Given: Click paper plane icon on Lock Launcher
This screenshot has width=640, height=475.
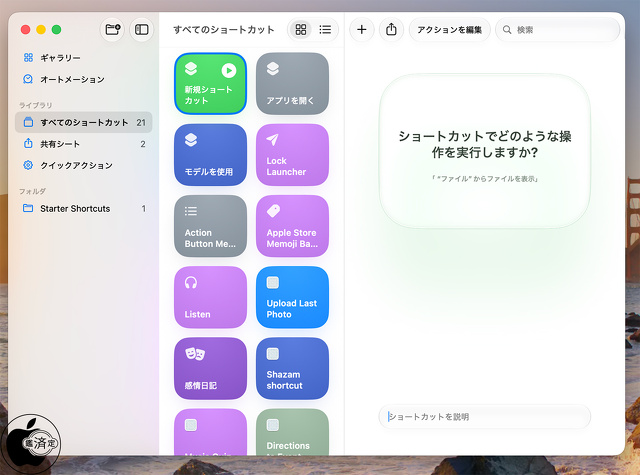Looking at the screenshot, I should click(x=272, y=140).
